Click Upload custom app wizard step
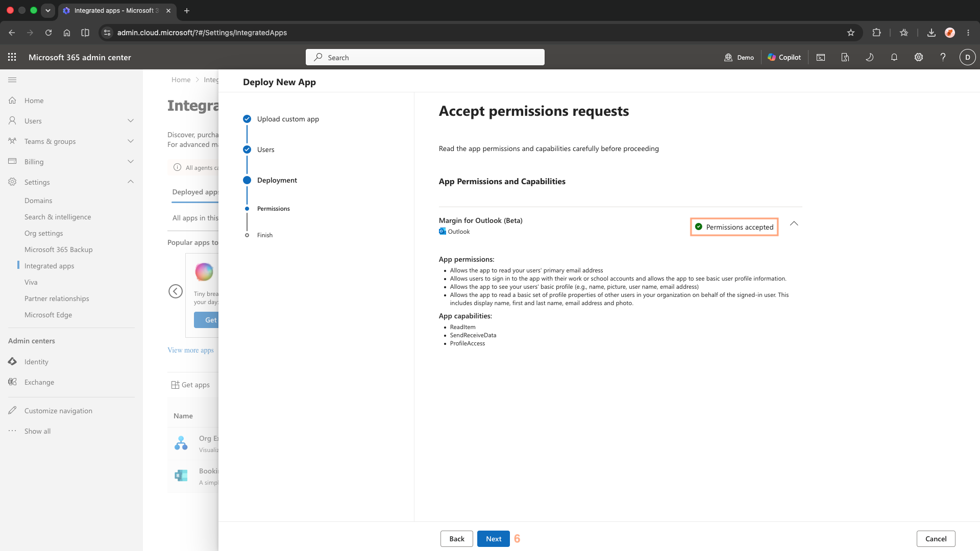Image resolution: width=980 pixels, height=551 pixels. 288,119
